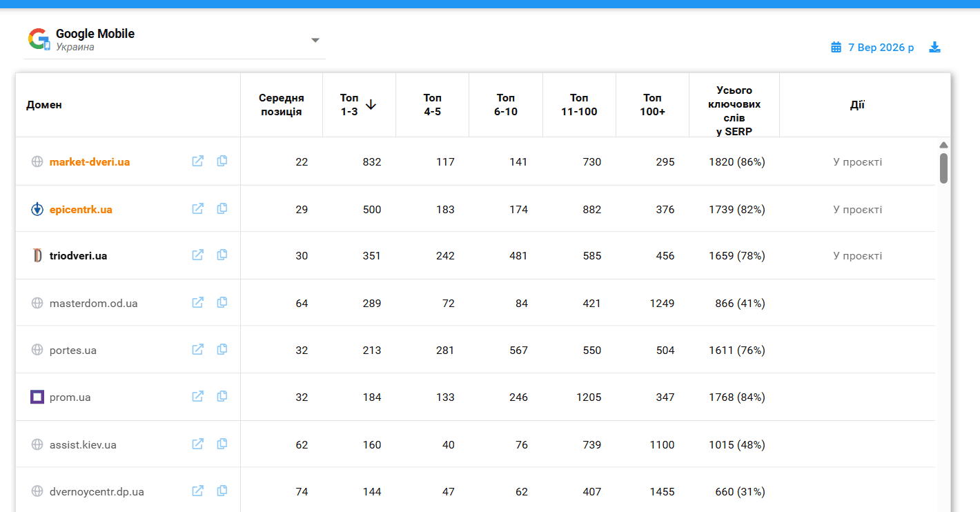Open the epicentrk.ua domain link
The height and width of the screenshot is (512, 980).
(81, 209)
